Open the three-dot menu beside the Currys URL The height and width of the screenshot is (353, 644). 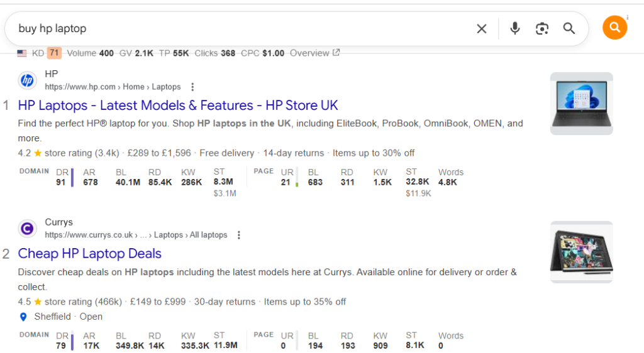(238, 235)
